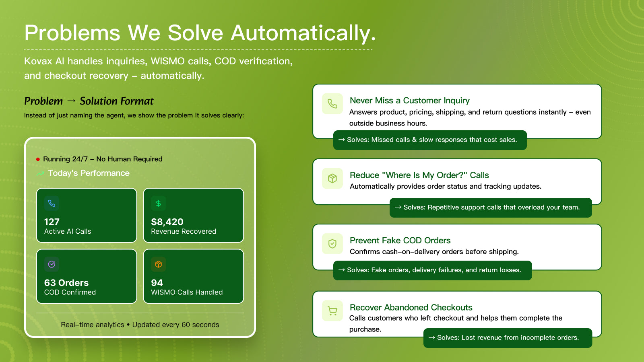Click the checkmark circle icon in COD Confirmed tile

52,264
